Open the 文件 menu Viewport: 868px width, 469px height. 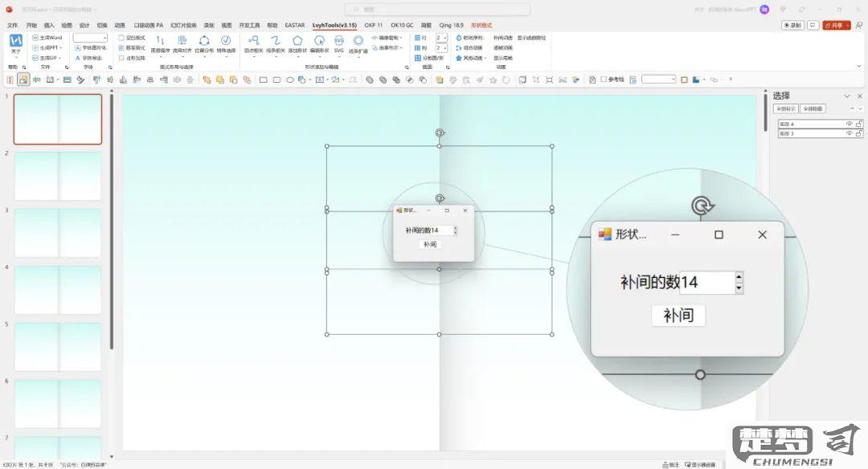pos(13,26)
